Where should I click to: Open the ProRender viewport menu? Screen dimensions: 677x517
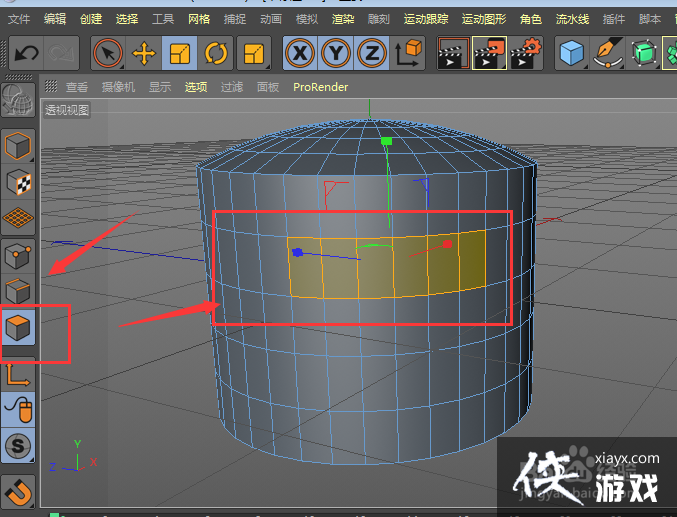(320, 87)
